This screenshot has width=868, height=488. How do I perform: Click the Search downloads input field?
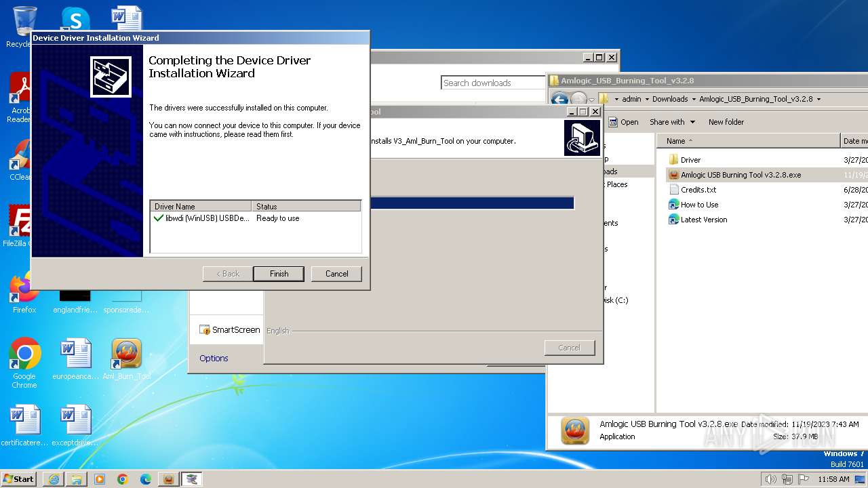pyautogui.click(x=493, y=83)
